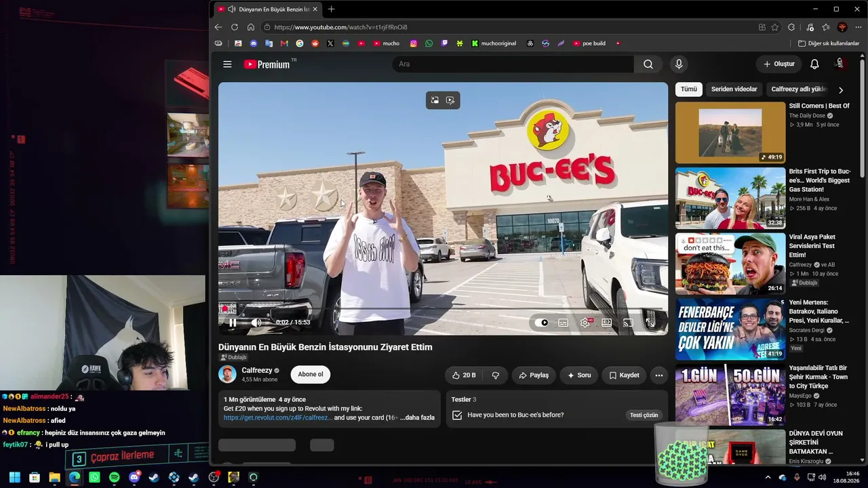
Task: Open the Revolut link in the description
Action: point(278,418)
